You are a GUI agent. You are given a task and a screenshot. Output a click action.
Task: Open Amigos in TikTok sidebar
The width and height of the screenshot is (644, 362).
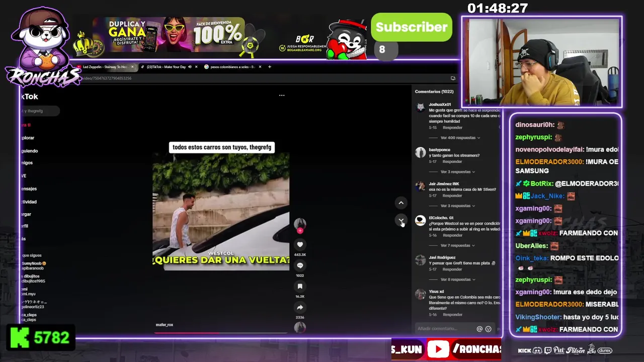[27, 163]
